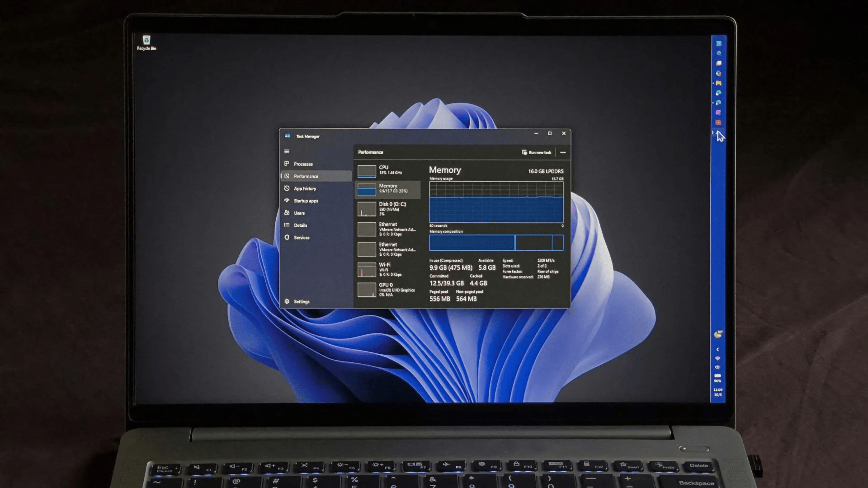Toggle the hamburger navigation menu
This screenshot has height=488, width=868.
click(x=287, y=151)
